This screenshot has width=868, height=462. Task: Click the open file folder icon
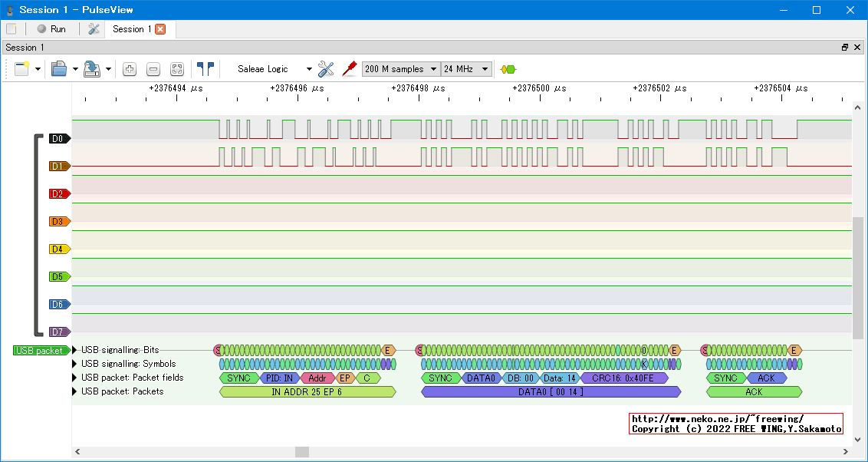(x=59, y=69)
